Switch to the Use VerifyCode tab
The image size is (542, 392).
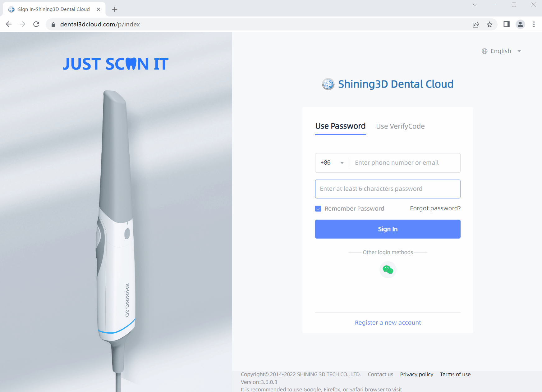(400, 126)
